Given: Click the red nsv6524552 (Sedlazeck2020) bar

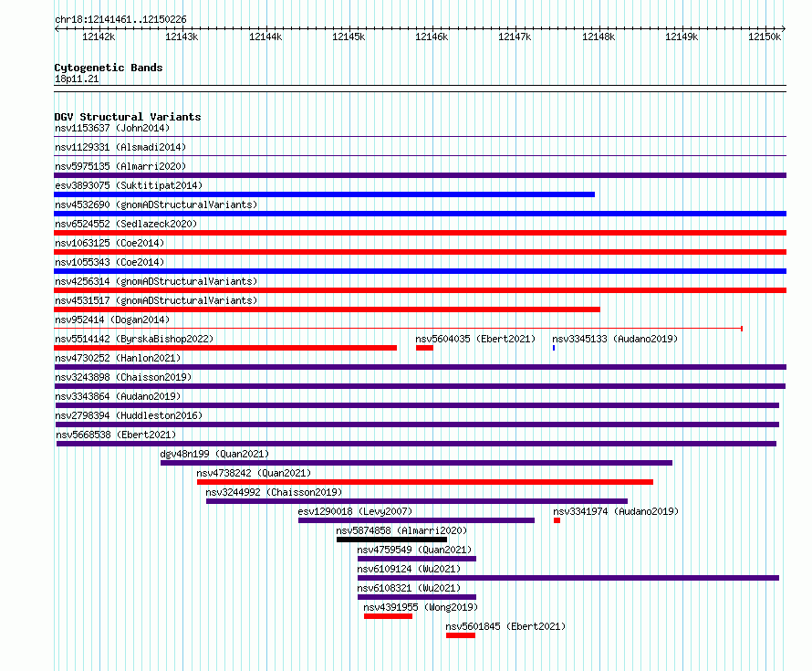Looking at the screenshot, I should point(420,233).
